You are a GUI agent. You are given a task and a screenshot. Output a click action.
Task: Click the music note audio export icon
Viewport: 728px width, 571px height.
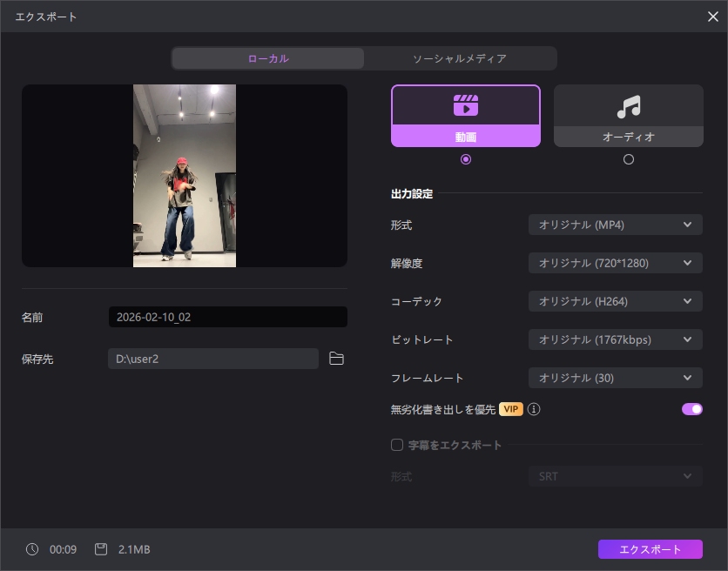pyautogui.click(x=629, y=106)
